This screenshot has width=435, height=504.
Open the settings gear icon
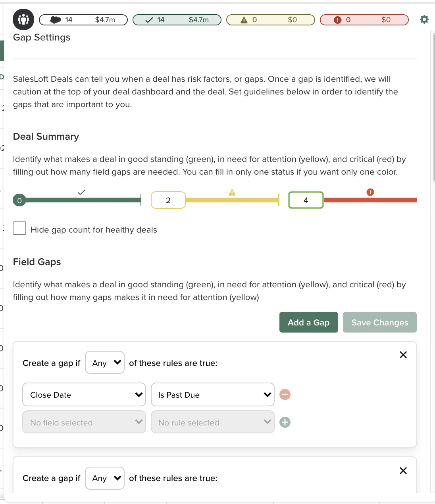(424, 19)
